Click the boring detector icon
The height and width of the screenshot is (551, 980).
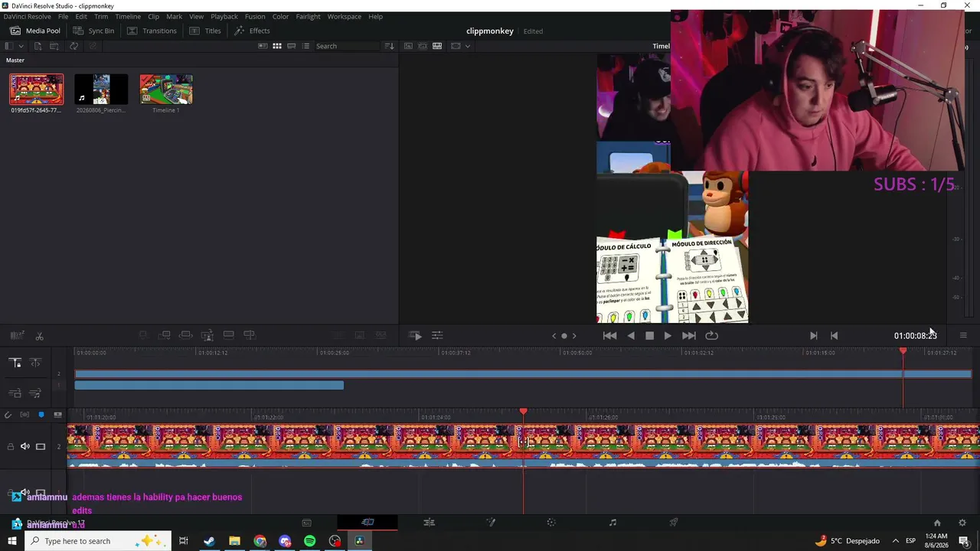[x=17, y=335]
